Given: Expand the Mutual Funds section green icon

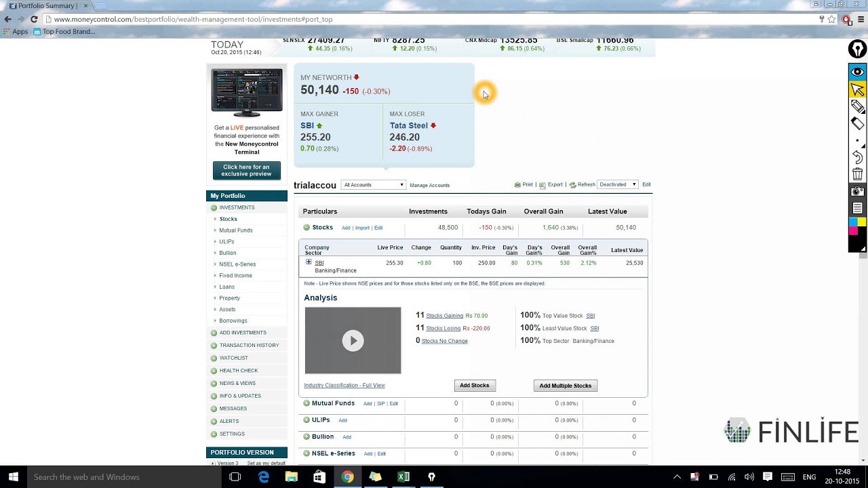Looking at the screenshot, I should pos(307,403).
